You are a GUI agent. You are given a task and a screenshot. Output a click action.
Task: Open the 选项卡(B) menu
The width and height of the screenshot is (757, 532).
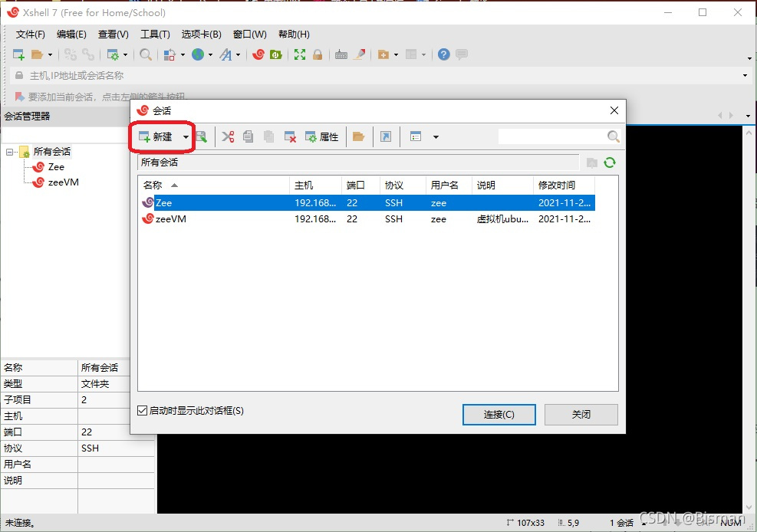[201, 34]
